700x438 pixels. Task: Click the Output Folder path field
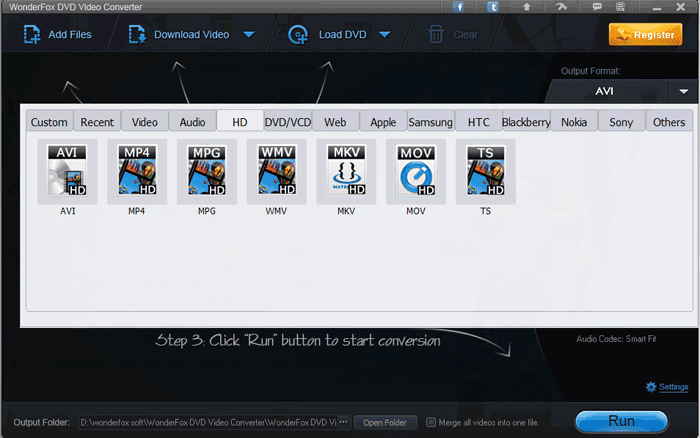point(208,422)
